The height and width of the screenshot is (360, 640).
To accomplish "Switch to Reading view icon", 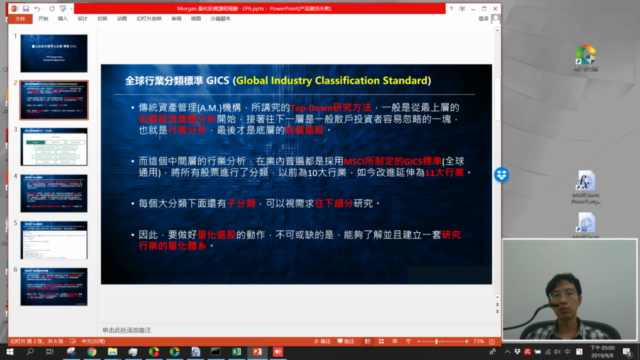I will (395, 341).
